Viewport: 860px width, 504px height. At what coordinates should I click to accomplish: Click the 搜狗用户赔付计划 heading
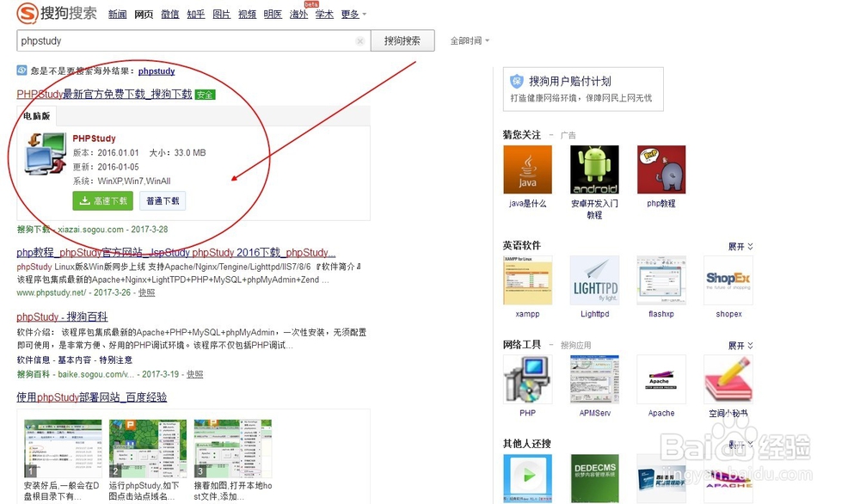tap(570, 81)
